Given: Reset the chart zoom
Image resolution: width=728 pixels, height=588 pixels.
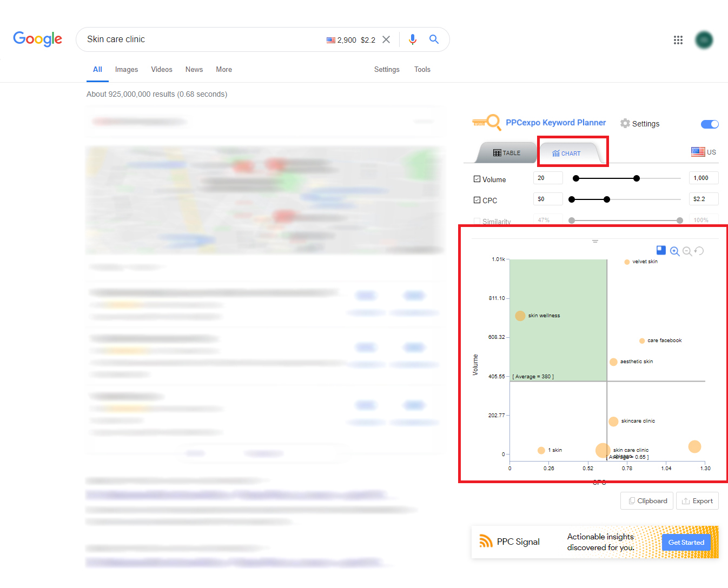Looking at the screenshot, I should point(699,251).
